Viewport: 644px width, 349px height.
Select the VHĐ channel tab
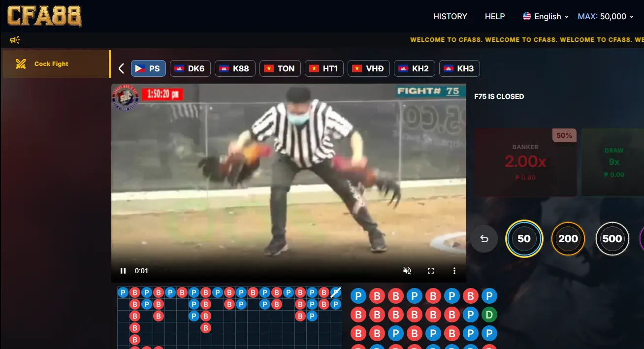coord(369,68)
